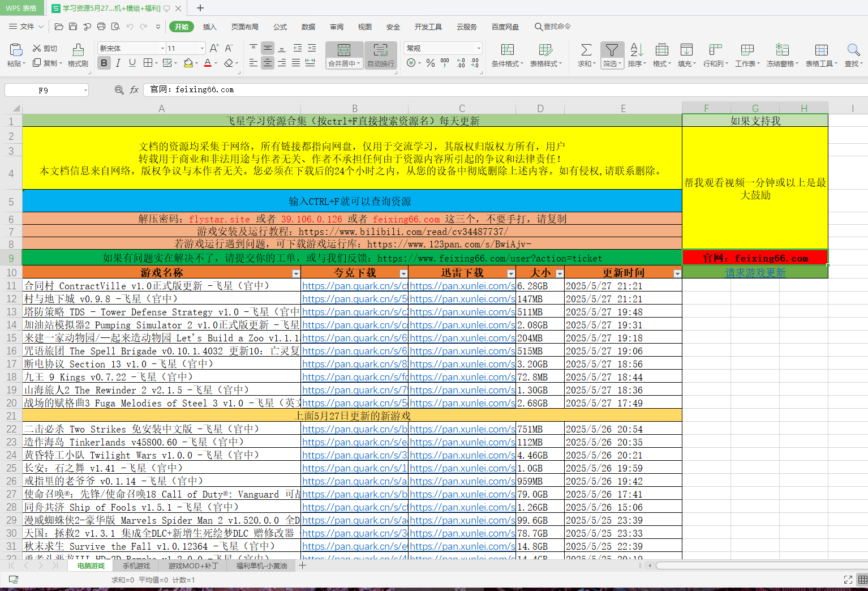Toggle Bold formatting
This screenshot has width=868, height=591.
(104, 63)
